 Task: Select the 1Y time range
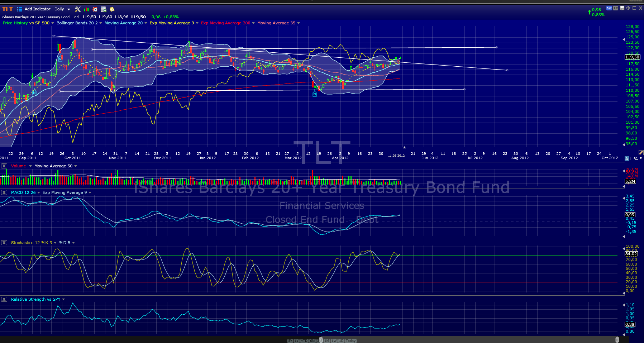tap(297, 341)
